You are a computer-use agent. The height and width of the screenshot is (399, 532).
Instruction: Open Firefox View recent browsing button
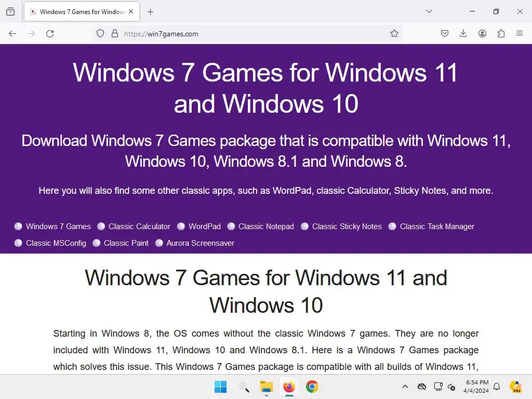pyautogui.click(x=10, y=11)
